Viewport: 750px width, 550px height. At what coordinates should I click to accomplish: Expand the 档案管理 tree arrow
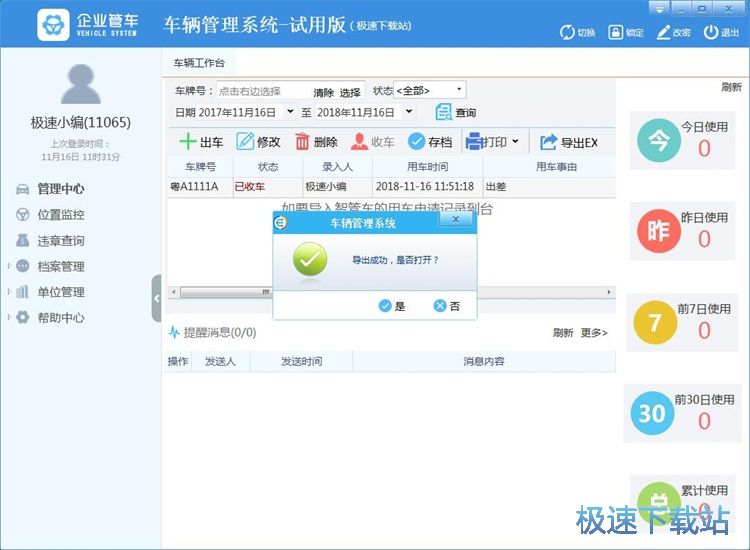click(9, 266)
